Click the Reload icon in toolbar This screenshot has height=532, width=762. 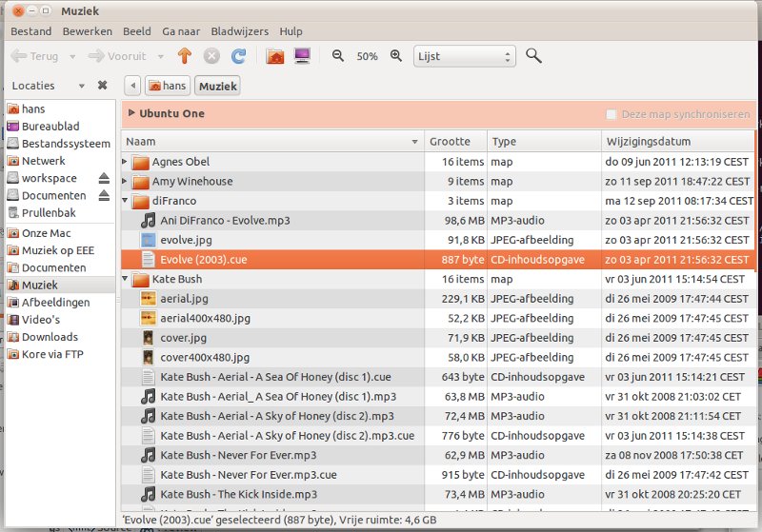pos(238,56)
